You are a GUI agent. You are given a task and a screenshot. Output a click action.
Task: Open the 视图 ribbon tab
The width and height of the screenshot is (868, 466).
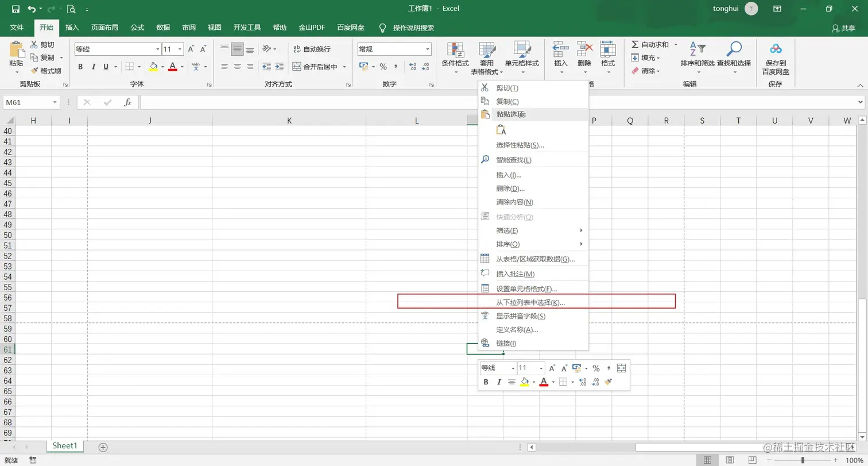point(215,28)
